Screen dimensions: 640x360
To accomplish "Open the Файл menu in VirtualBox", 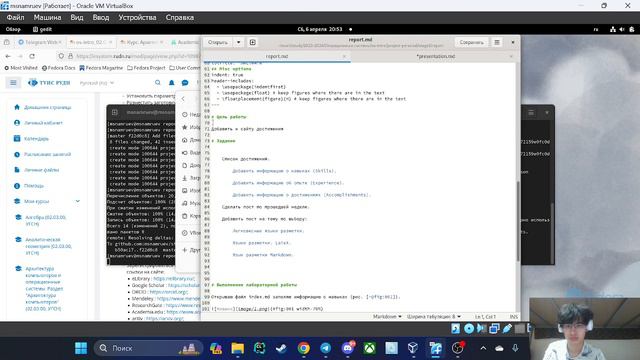I will tap(16, 18).
